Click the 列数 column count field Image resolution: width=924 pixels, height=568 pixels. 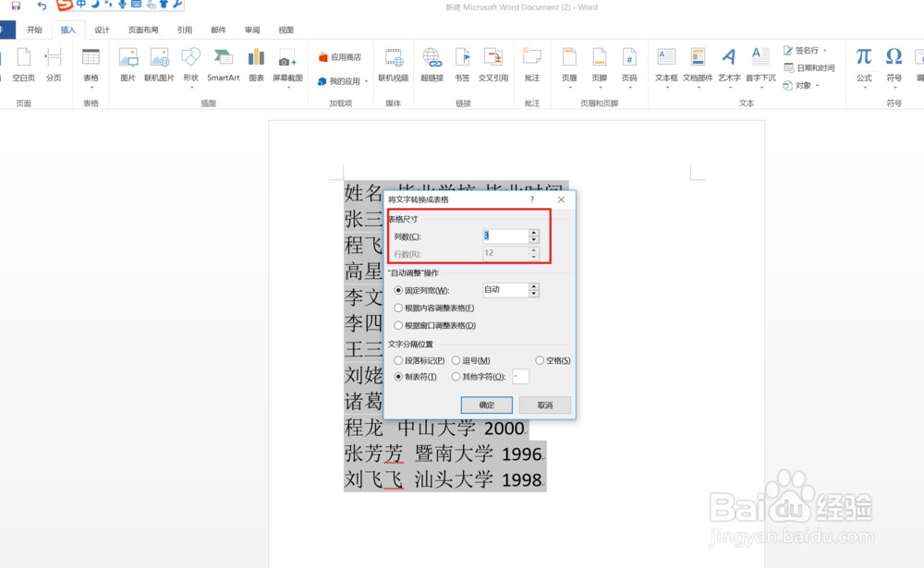505,236
